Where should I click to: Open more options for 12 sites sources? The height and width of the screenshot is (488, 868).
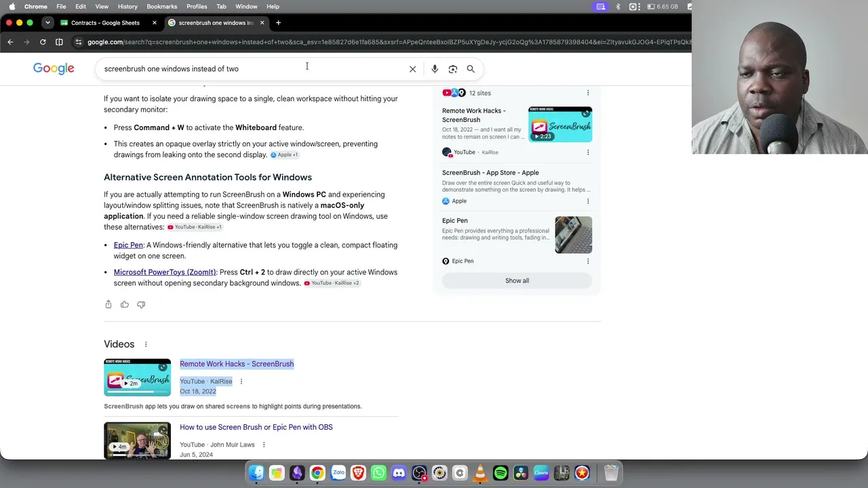(588, 93)
